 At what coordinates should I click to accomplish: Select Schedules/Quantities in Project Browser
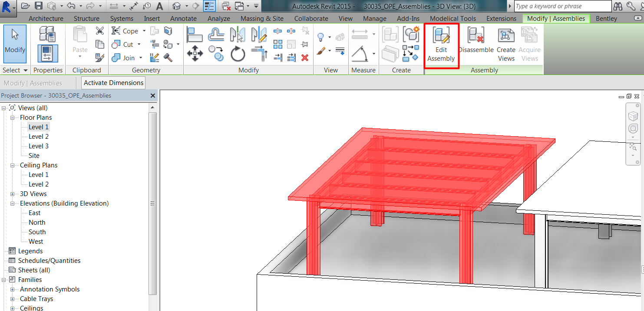[49, 261]
